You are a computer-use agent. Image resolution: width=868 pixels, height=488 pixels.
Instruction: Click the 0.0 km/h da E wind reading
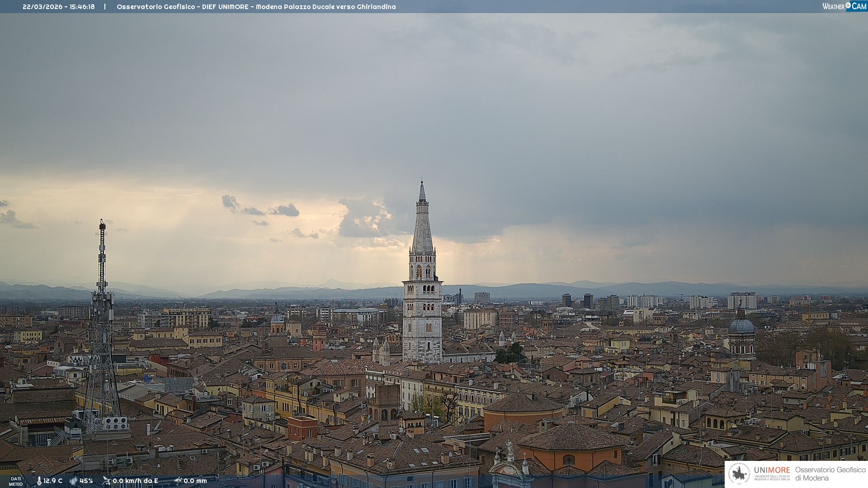(x=135, y=481)
